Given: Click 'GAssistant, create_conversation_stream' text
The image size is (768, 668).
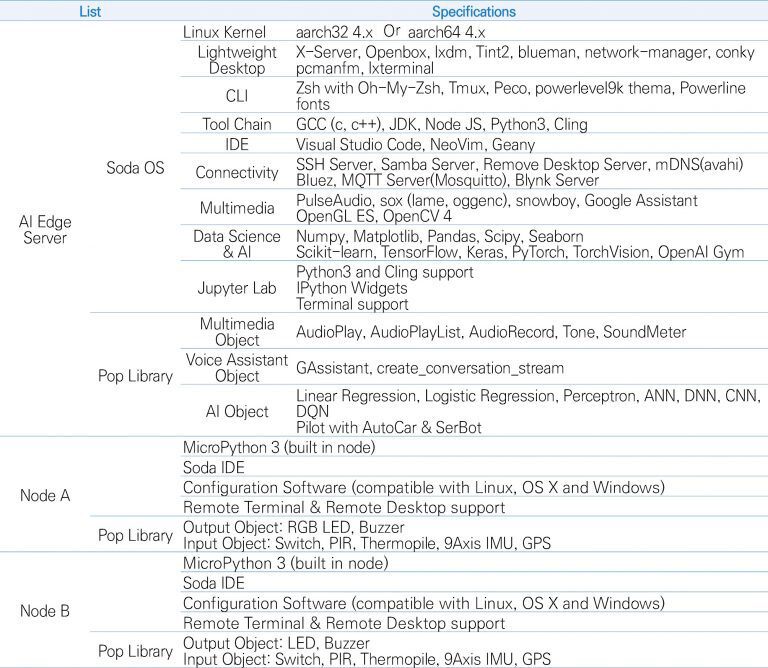Looking at the screenshot, I should click(430, 368).
